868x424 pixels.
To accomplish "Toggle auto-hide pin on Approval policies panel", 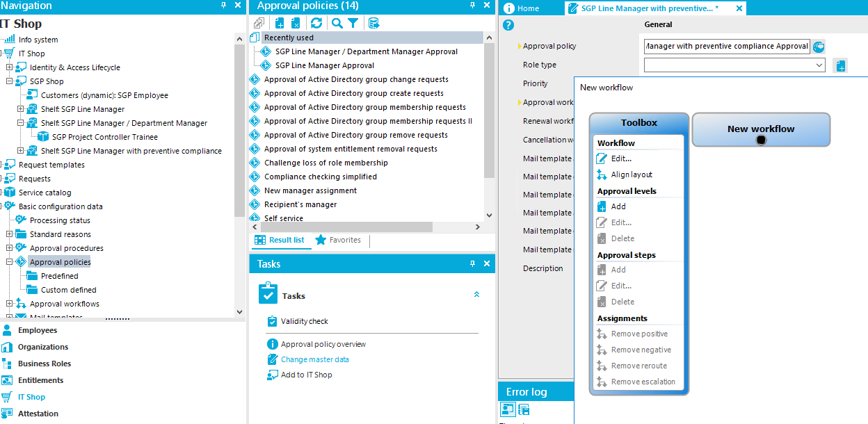I will (472, 6).
